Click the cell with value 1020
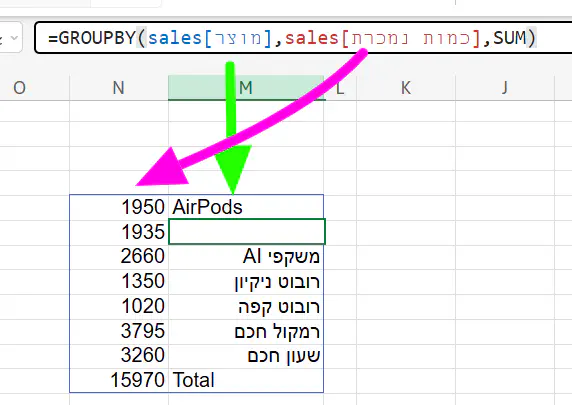The height and width of the screenshot is (405, 572). pyautogui.click(x=119, y=306)
